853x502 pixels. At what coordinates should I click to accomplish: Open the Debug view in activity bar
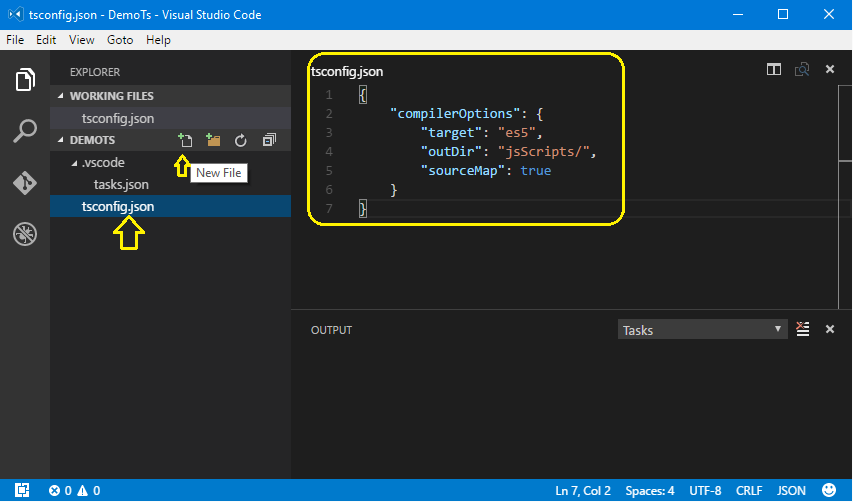(25, 234)
